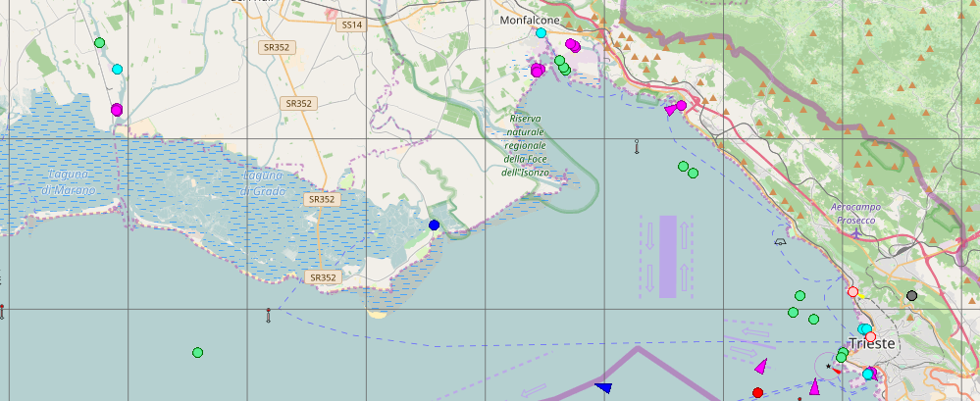
Task: Click the solid purple separation zone rectangle
Action: tap(668, 256)
